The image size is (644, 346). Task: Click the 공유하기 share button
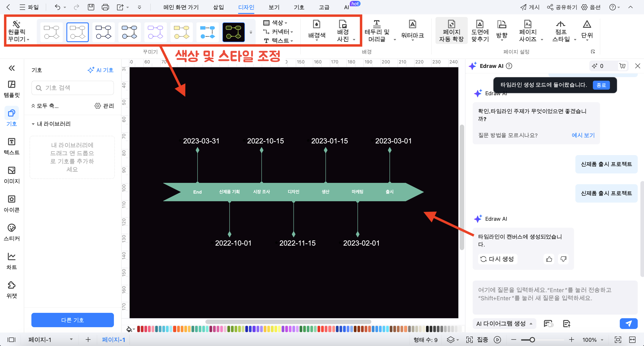(x=562, y=7)
